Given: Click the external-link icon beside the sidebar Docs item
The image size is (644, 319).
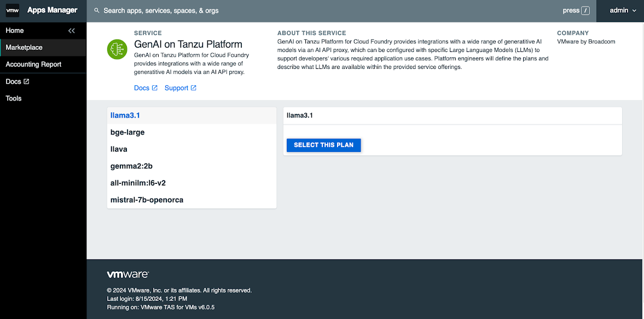Looking at the screenshot, I should tap(26, 82).
